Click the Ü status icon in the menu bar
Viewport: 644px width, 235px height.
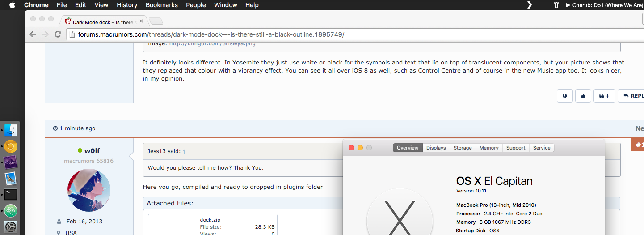click(556, 5)
